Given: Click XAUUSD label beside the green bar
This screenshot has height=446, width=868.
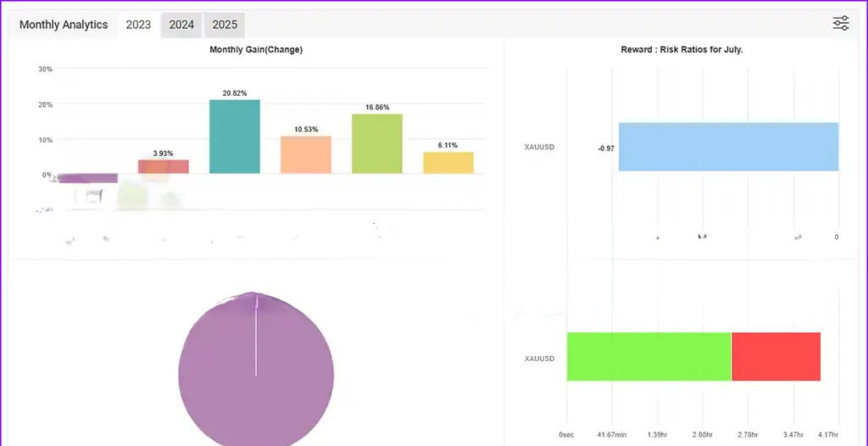Looking at the screenshot, I should click(539, 359).
